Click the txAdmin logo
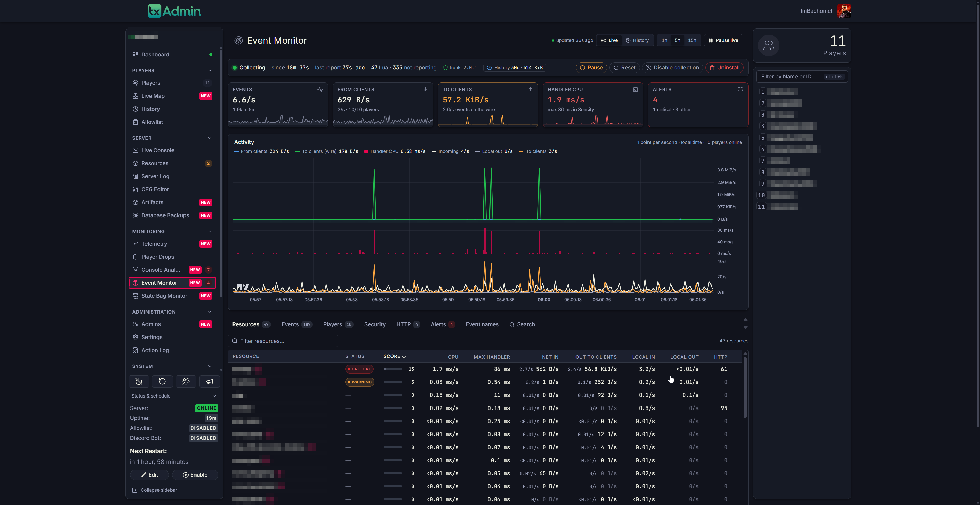980x505 pixels. 174,11
